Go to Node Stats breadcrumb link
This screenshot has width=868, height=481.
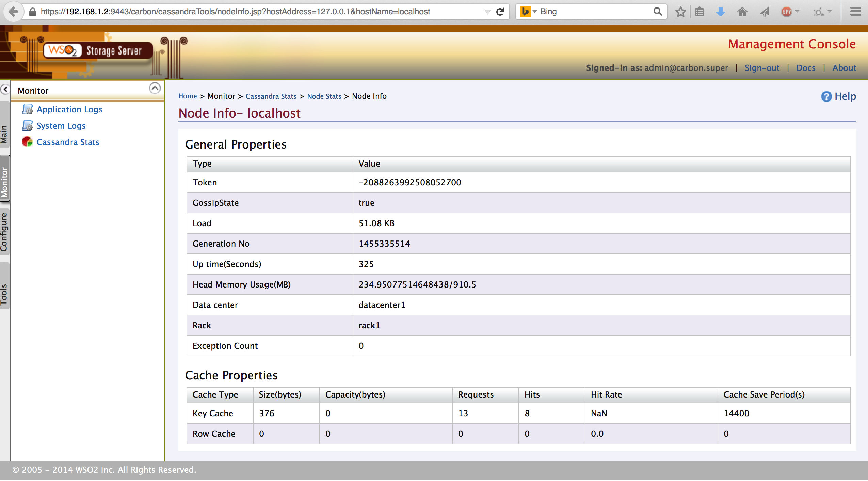(324, 96)
